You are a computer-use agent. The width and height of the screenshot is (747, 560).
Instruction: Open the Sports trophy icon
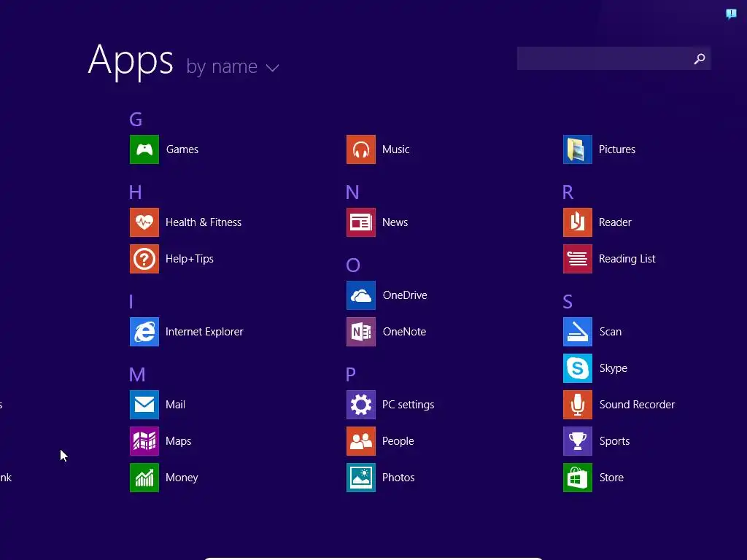(x=578, y=441)
